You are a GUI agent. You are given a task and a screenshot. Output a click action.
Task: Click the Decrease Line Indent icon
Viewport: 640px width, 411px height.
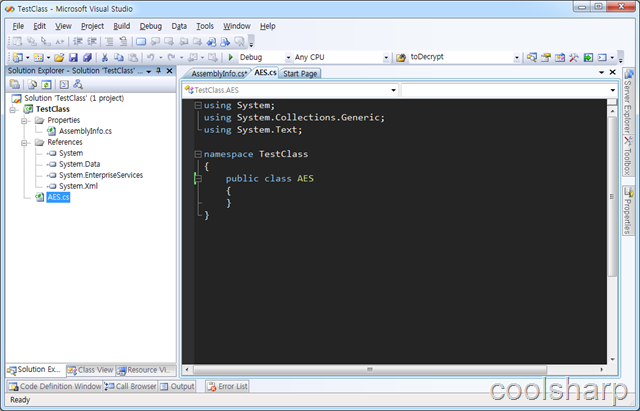point(78,41)
